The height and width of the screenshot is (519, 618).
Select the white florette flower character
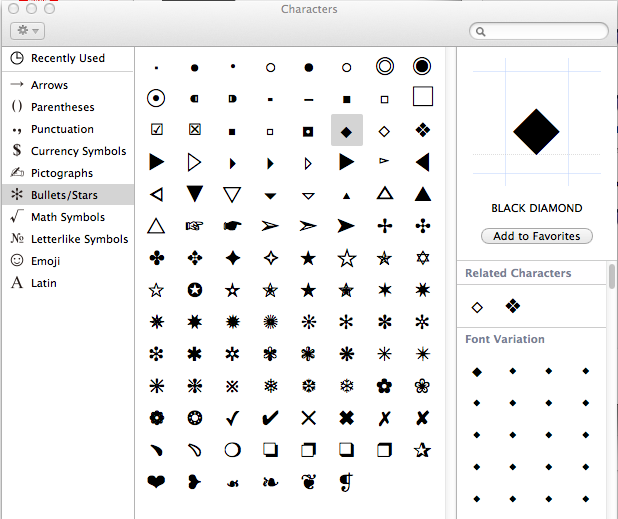[x=422, y=386]
